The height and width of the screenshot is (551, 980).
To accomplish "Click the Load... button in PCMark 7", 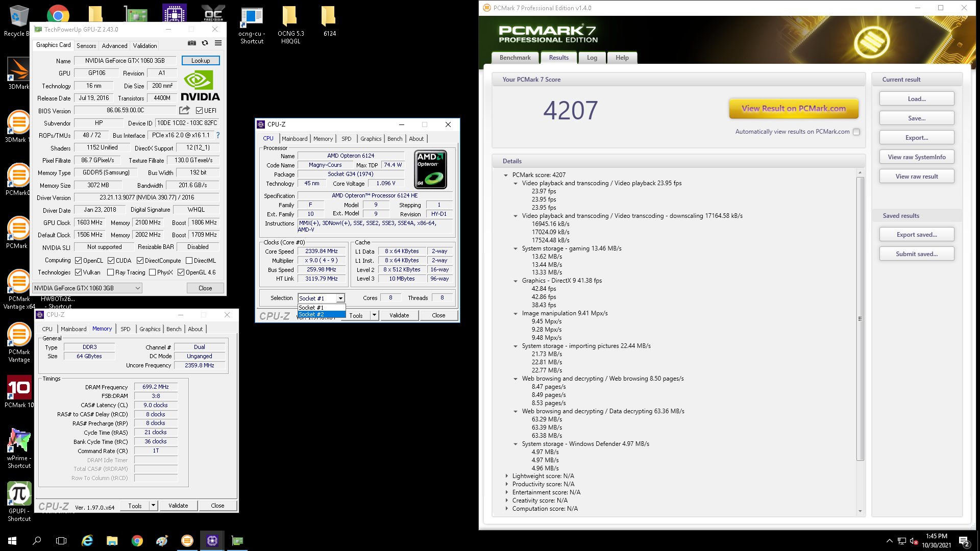I will (x=917, y=99).
